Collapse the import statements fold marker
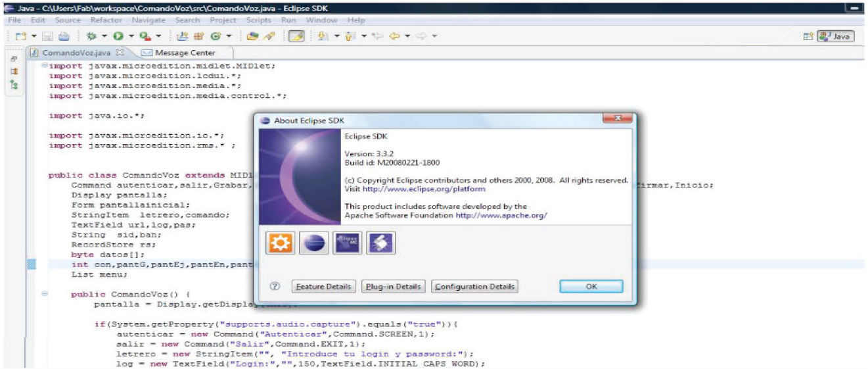Screen dimensions: 868x369 click(44, 65)
